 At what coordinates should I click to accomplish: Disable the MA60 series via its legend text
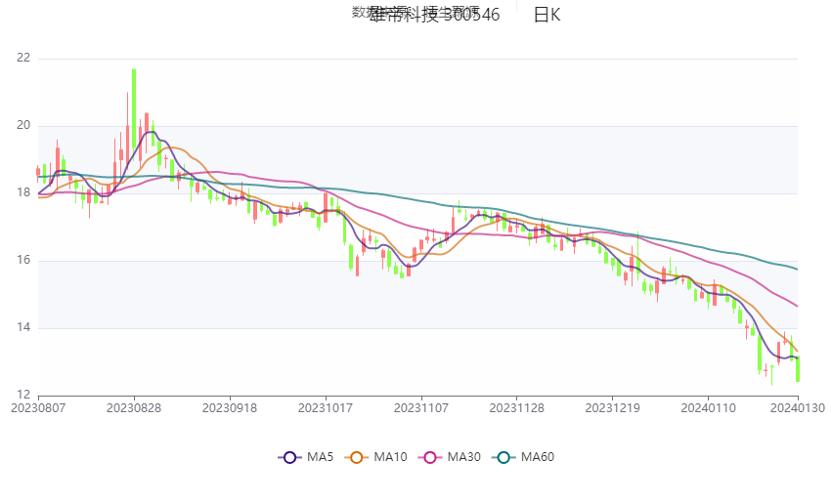[x=538, y=457]
